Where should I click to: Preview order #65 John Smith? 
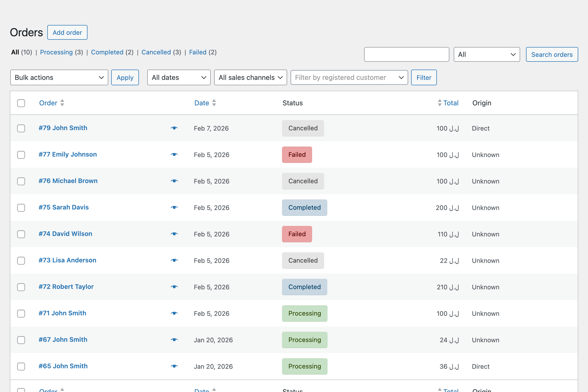pyautogui.click(x=174, y=366)
